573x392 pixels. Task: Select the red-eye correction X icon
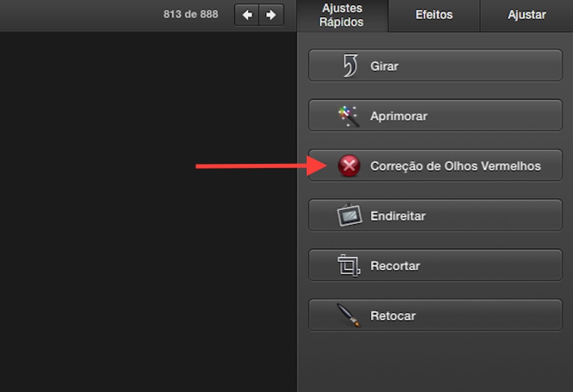pos(349,166)
